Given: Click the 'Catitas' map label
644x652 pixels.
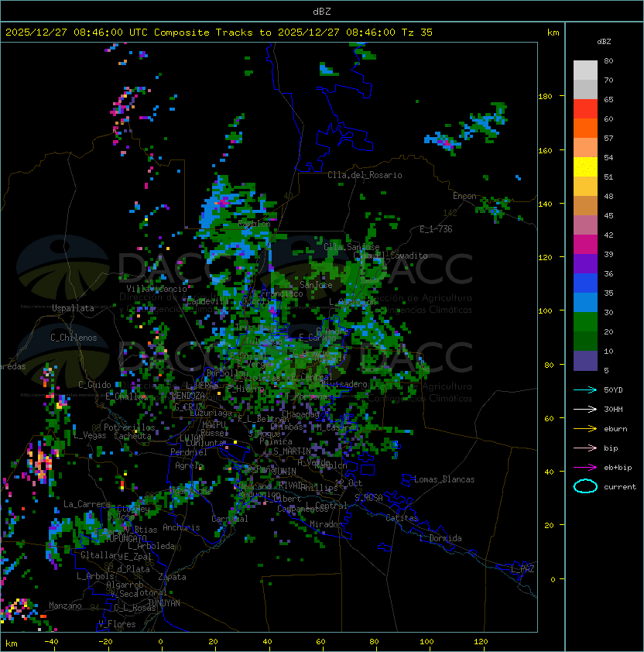Looking at the screenshot, I should [x=402, y=518].
